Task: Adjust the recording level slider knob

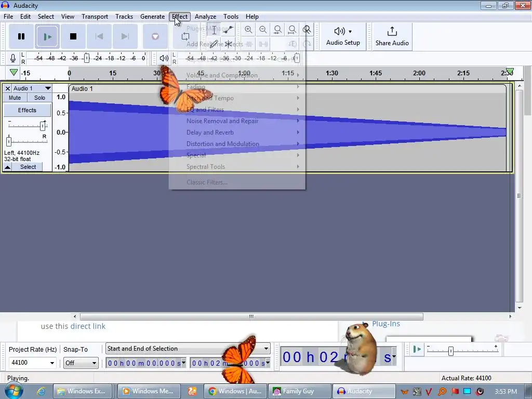Action: pyautogui.click(x=87, y=58)
